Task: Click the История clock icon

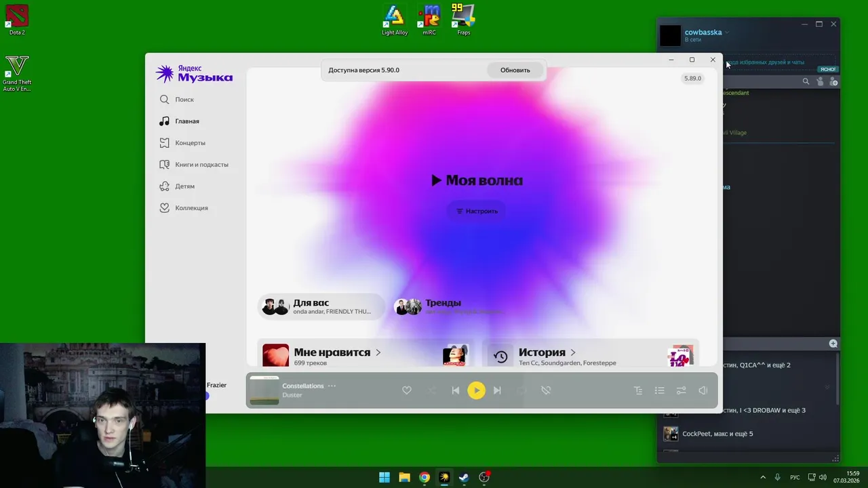Action: tap(500, 357)
